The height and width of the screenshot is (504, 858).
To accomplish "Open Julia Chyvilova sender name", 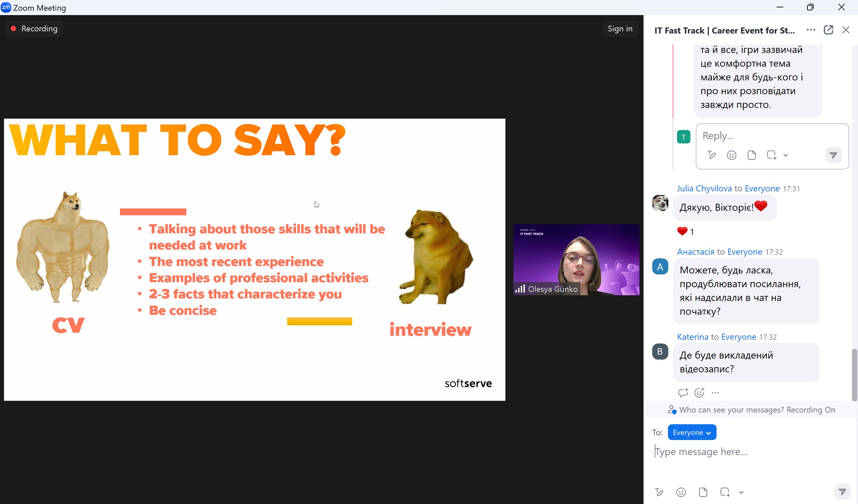I will (x=704, y=188).
